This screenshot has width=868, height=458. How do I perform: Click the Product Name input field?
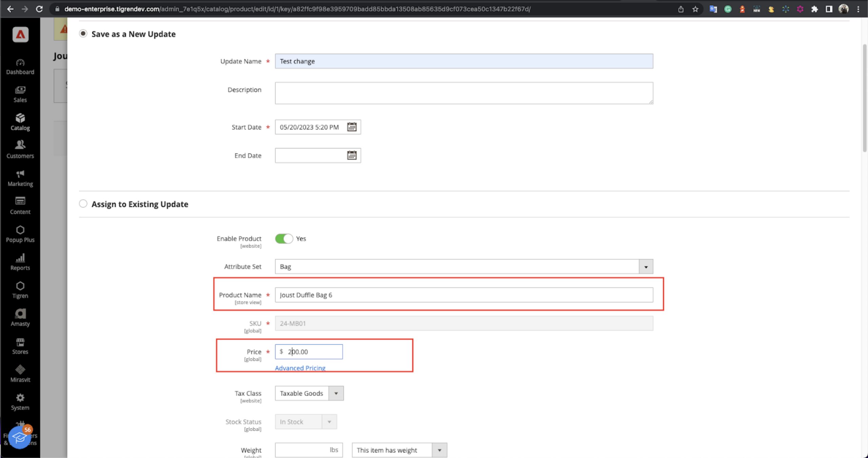click(x=463, y=295)
